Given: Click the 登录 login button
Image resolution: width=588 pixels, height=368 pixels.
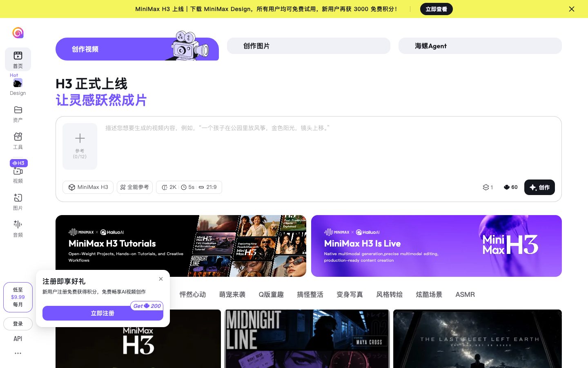Looking at the screenshot, I should pos(18,324).
